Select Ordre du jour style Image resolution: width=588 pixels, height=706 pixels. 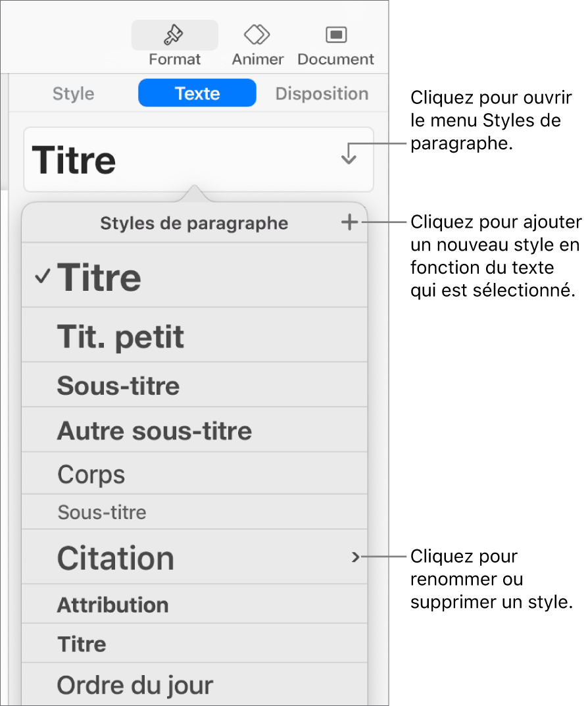click(x=135, y=686)
